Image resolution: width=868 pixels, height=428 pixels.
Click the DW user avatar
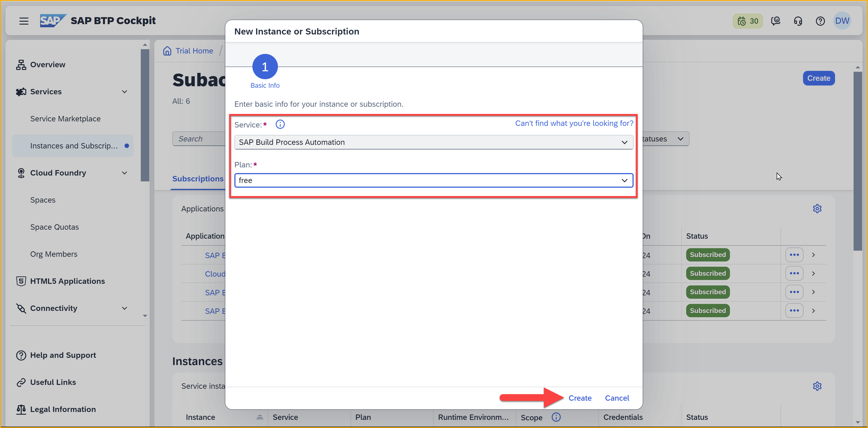click(842, 21)
